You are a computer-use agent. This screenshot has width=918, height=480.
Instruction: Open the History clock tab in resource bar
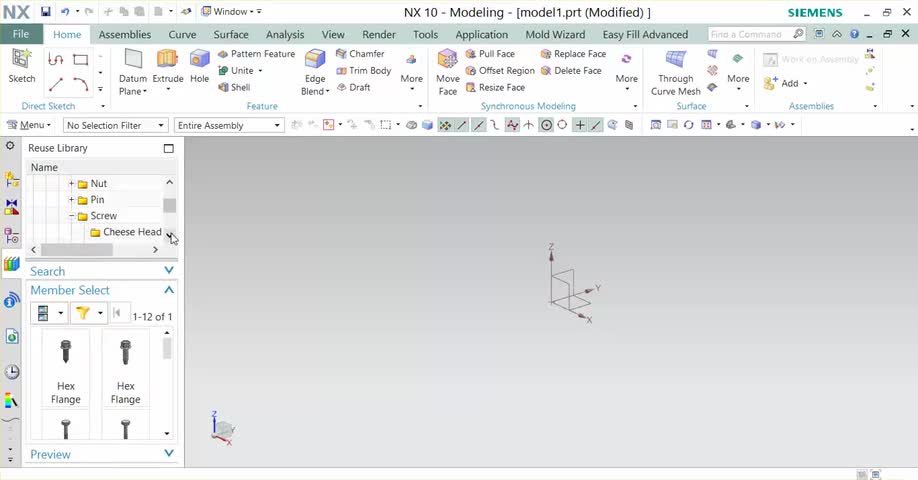(x=12, y=372)
